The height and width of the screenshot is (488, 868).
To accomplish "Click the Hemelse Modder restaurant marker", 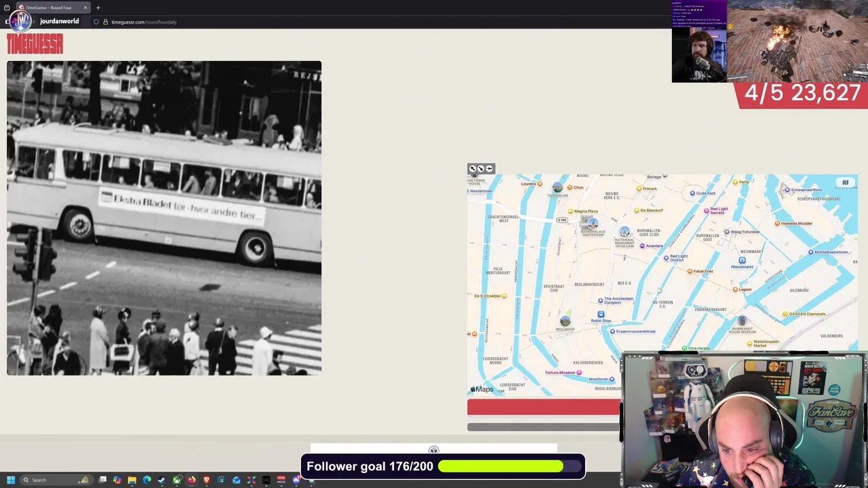I will (777, 224).
